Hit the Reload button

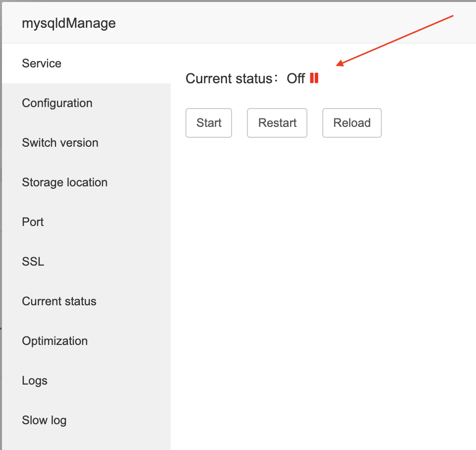click(x=352, y=123)
